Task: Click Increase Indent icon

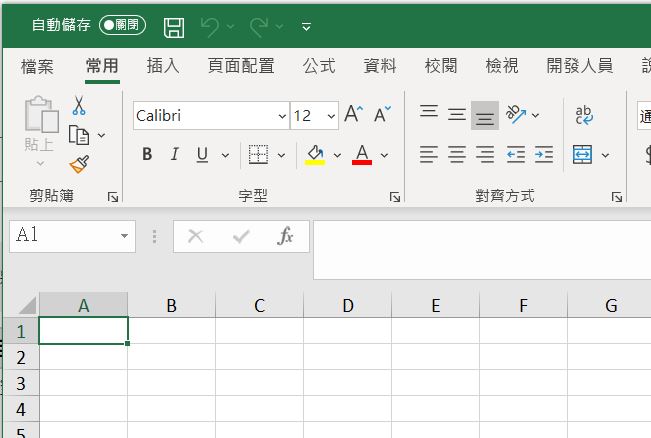Action: click(x=544, y=154)
